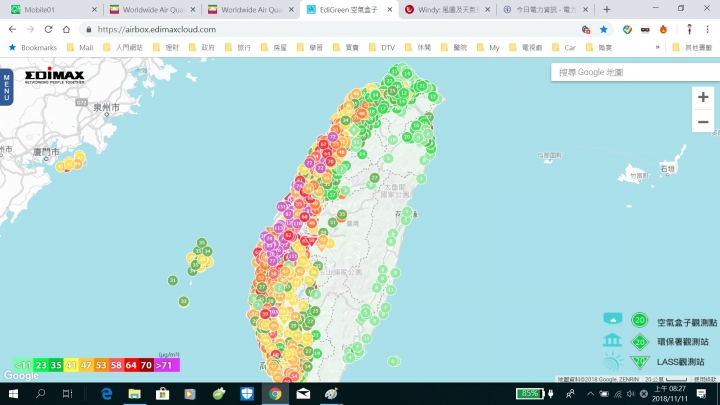Click the <11 light green scale swatch
Screen dimensions: 720x405
point(23,365)
